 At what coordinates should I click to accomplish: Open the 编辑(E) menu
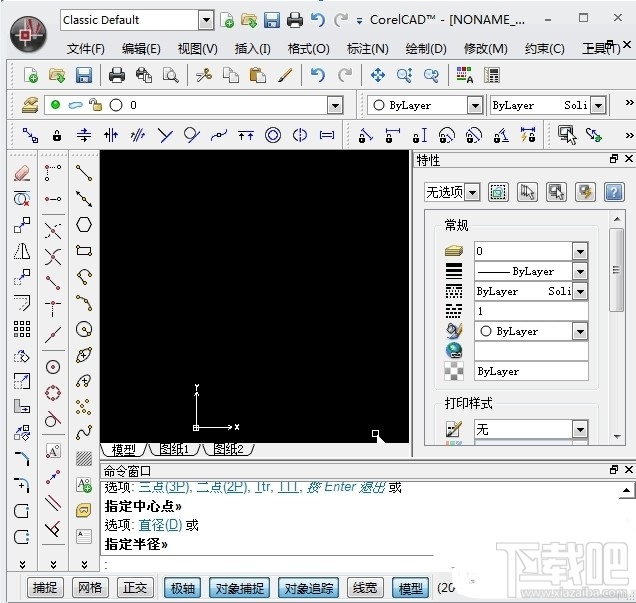(141, 49)
